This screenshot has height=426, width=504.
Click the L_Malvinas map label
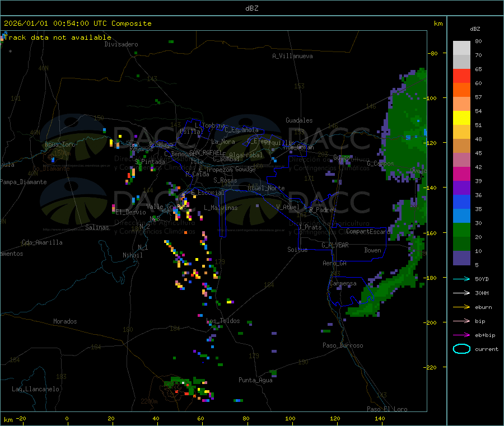point(221,208)
